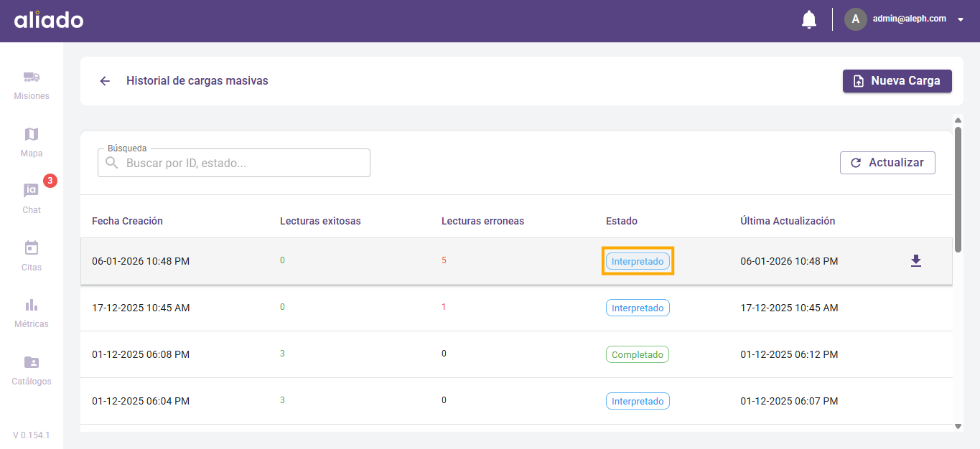Click the table vertical scrollbar thumb

(x=958, y=189)
